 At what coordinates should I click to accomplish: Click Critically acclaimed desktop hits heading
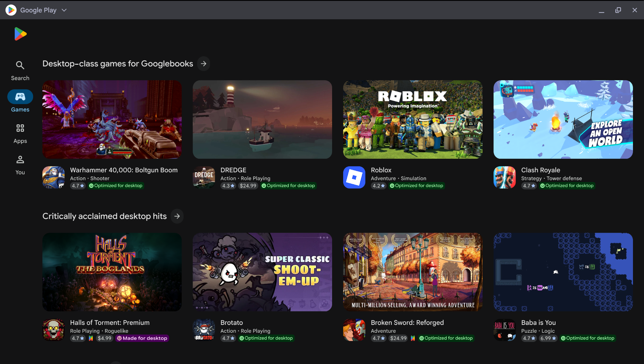(x=104, y=216)
